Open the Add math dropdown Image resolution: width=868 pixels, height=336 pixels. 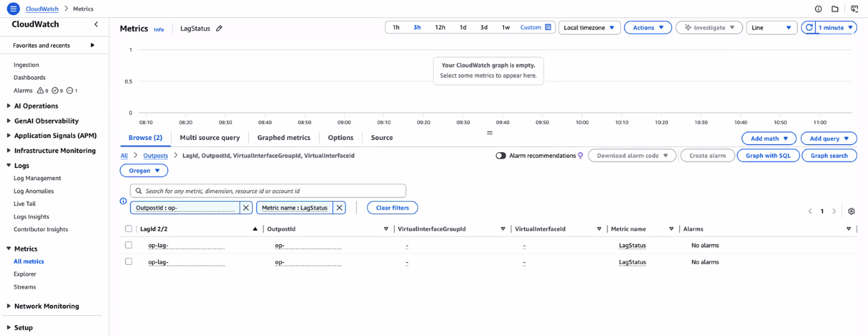[769, 139]
